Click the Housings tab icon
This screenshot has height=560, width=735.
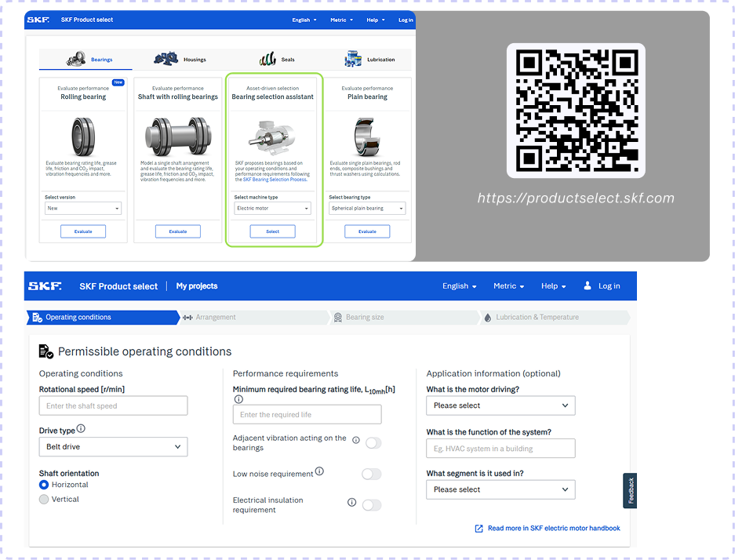[x=166, y=59]
